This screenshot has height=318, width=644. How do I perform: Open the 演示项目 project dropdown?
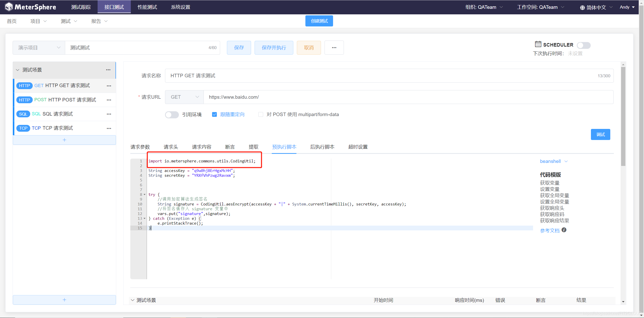coord(39,48)
